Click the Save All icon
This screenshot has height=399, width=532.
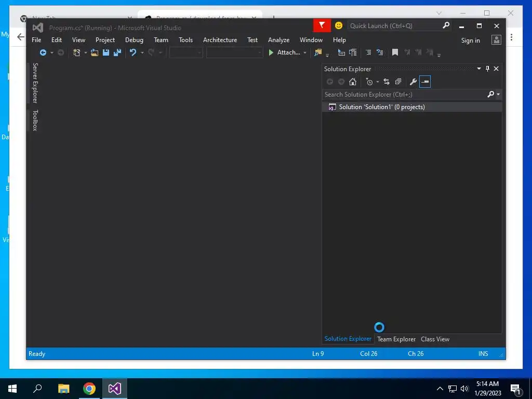click(117, 52)
